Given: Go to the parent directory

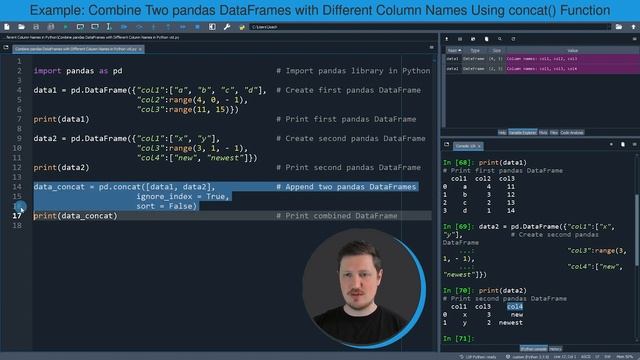Looking at the screenshot, I should click(x=633, y=27).
